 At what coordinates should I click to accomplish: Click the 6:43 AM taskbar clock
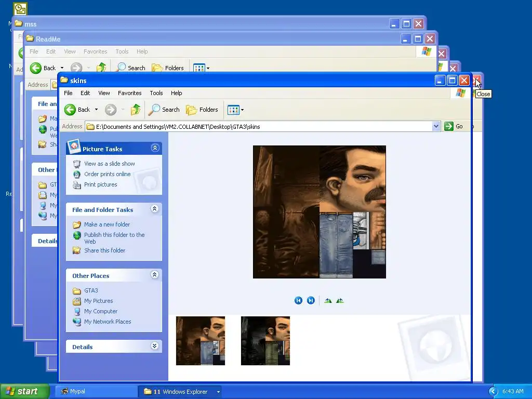[513, 392]
